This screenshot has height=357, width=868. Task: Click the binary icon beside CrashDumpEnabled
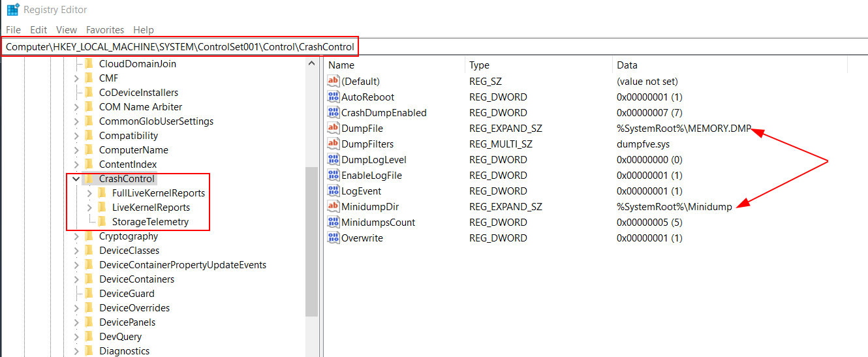click(x=333, y=113)
